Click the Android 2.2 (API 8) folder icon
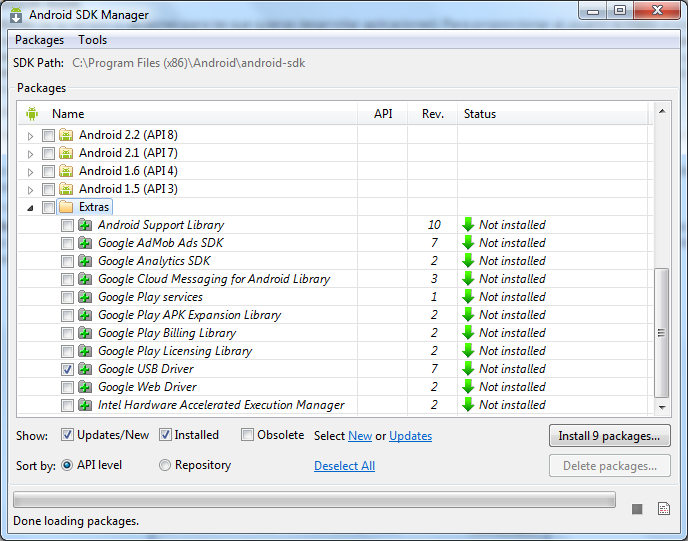This screenshot has height=541, width=688. 66,135
